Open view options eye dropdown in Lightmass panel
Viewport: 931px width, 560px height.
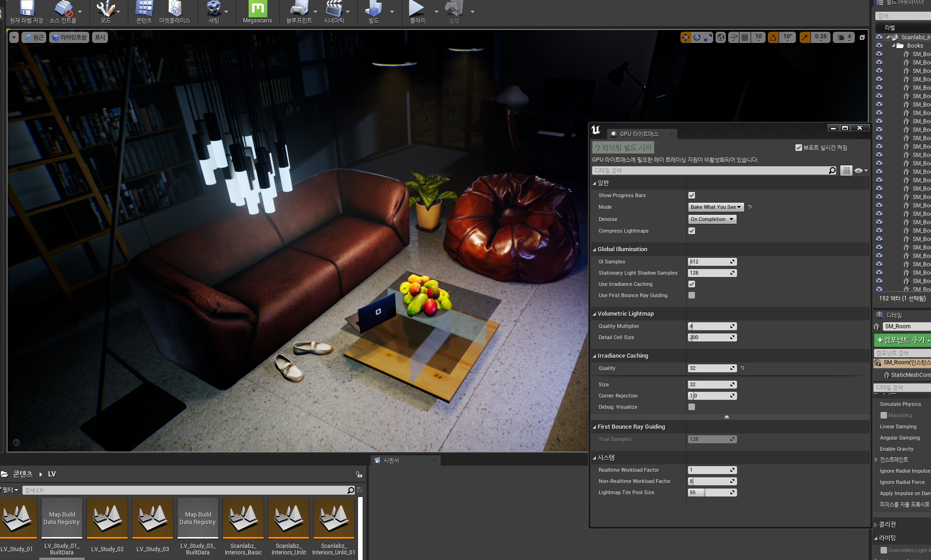pos(861,170)
